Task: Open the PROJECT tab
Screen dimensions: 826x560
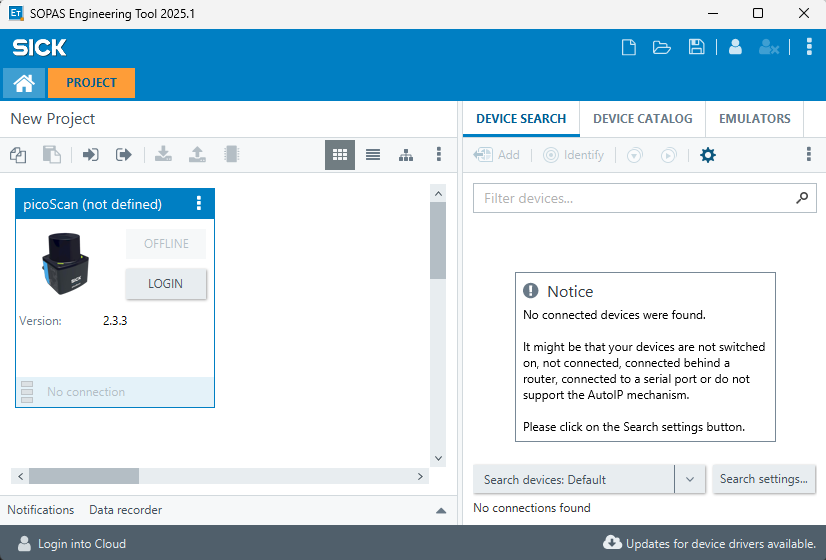Action: pos(91,83)
